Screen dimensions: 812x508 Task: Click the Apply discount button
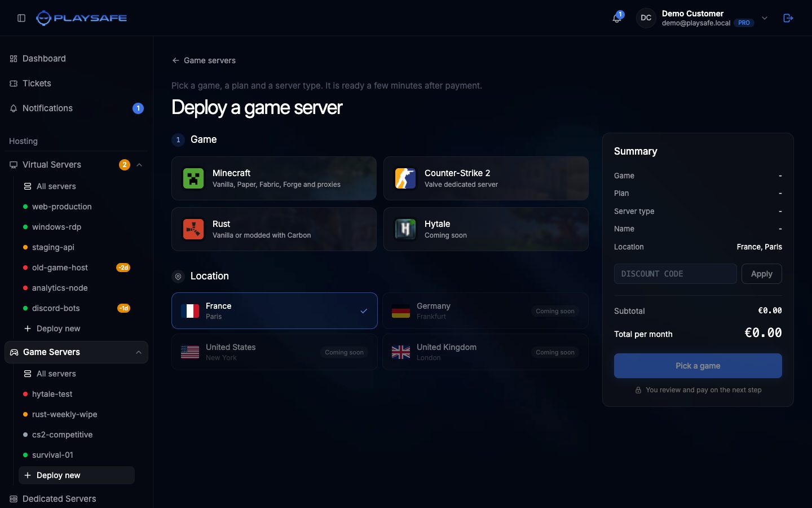pyautogui.click(x=762, y=274)
